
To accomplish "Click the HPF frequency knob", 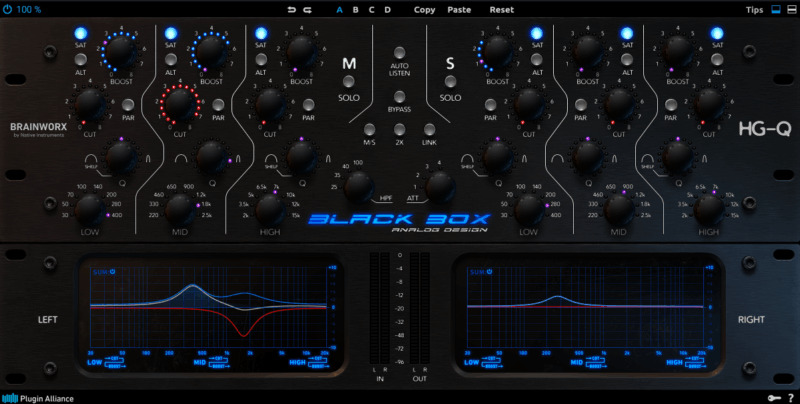I will coord(359,187).
